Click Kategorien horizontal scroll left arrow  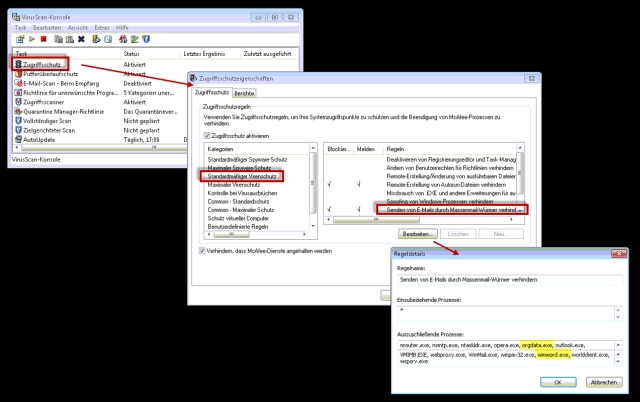(x=209, y=234)
